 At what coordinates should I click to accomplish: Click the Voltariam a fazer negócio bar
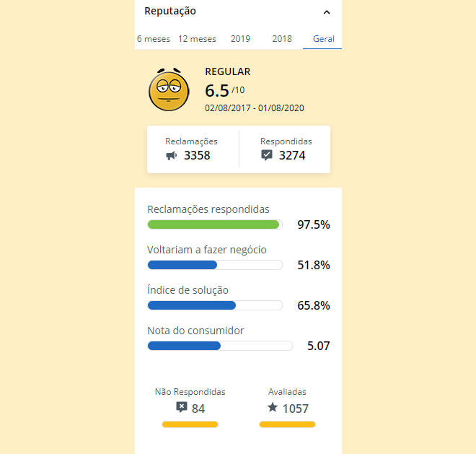[x=215, y=265]
